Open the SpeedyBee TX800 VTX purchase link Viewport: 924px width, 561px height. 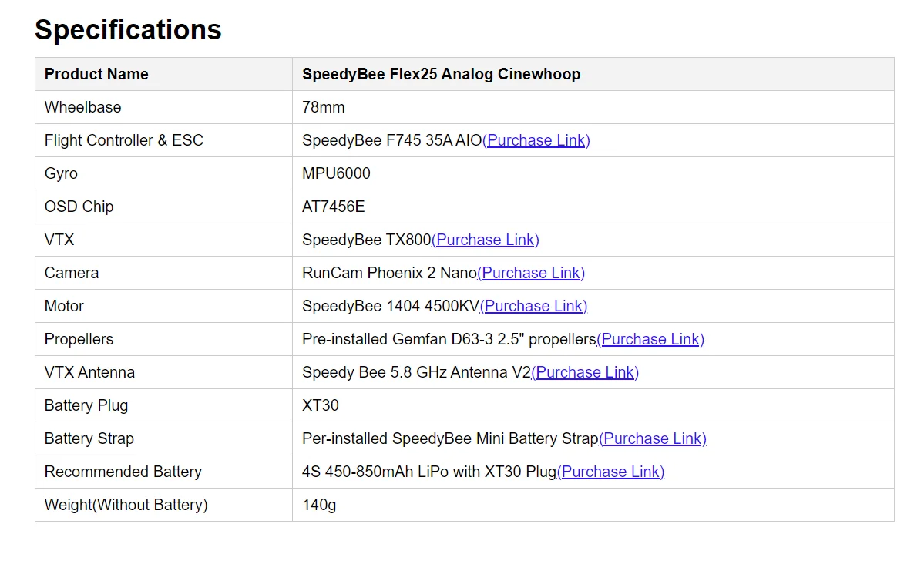[x=485, y=240]
